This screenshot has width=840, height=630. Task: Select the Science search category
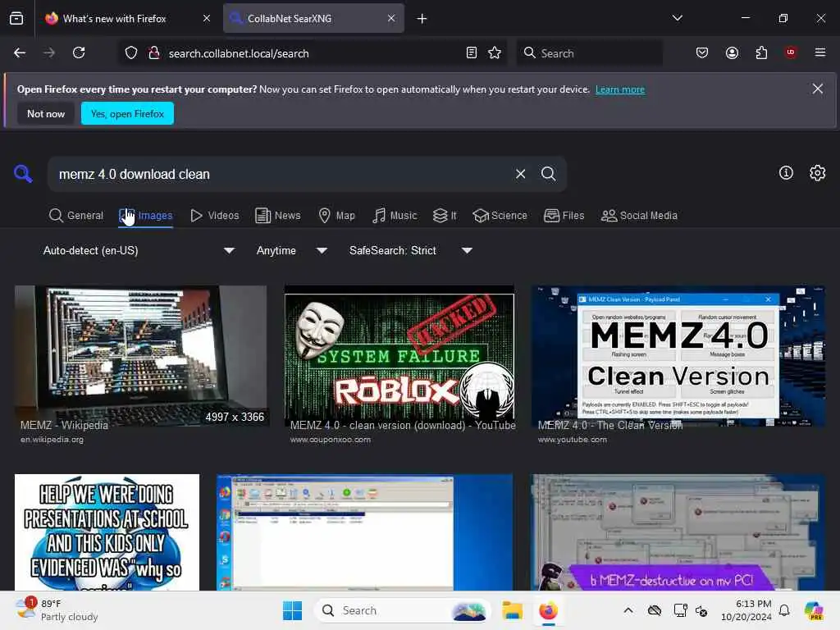click(500, 216)
